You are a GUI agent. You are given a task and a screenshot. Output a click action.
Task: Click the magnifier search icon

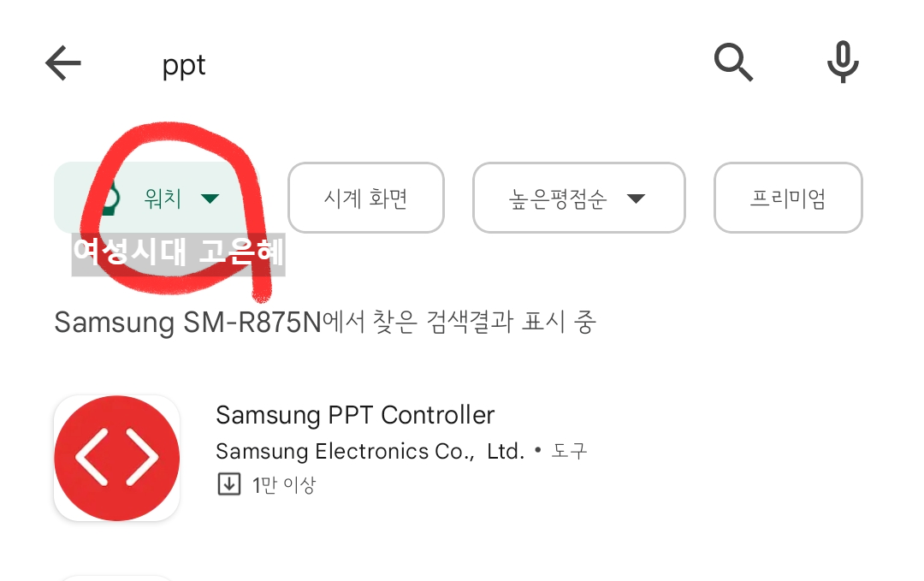point(733,62)
